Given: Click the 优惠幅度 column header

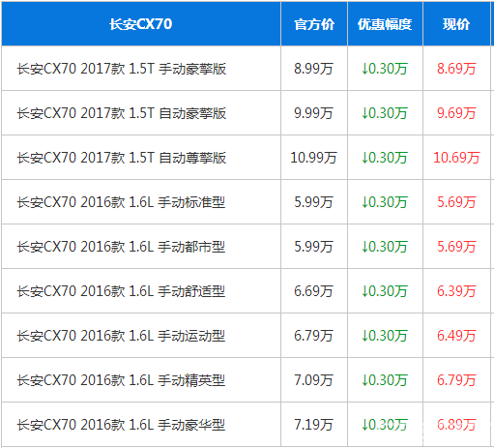Looking at the screenshot, I should [x=385, y=24].
